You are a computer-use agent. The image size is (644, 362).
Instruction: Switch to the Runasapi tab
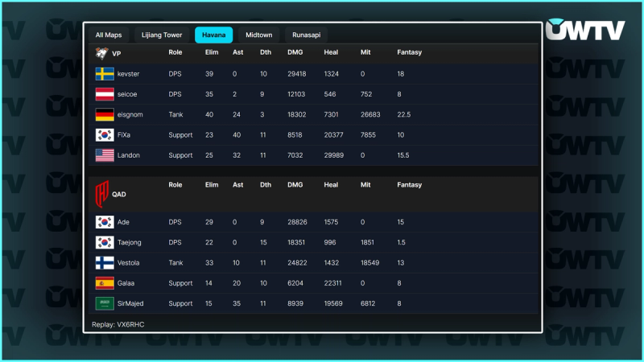(306, 35)
